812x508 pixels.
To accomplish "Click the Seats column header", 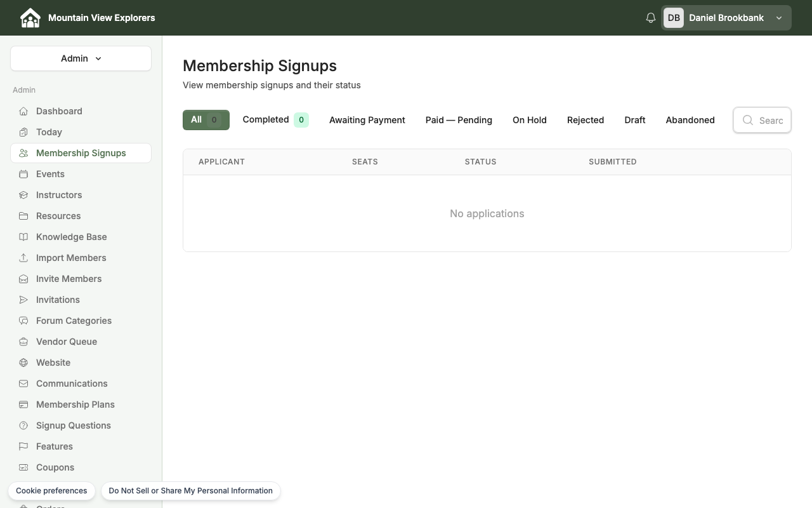I will coord(365,162).
